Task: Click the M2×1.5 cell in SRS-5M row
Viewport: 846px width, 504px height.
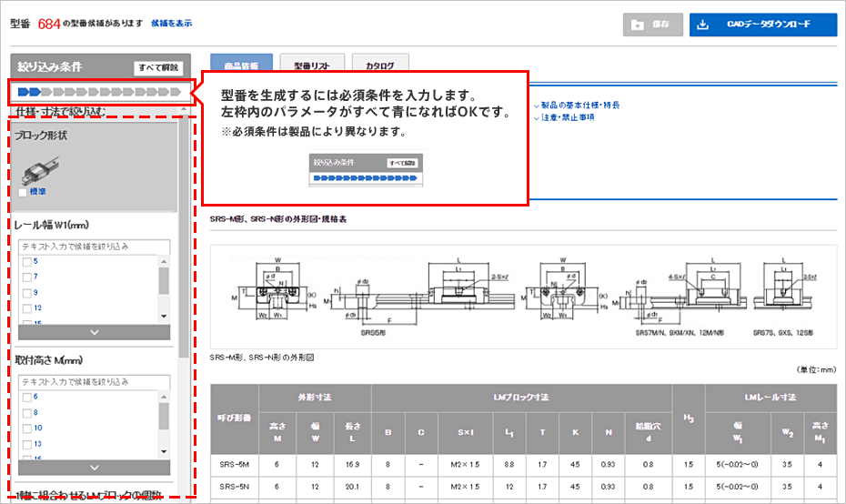Action: coord(465,465)
